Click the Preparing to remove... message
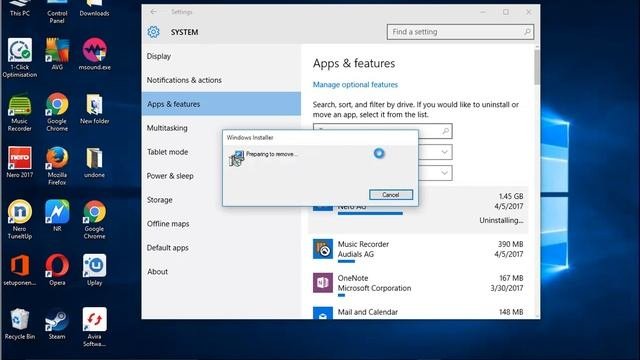 [272, 154]
